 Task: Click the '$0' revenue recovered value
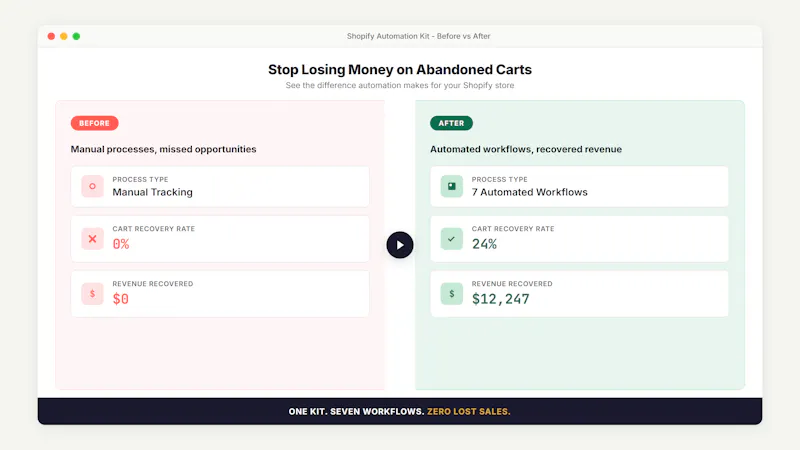coord(121,299)
